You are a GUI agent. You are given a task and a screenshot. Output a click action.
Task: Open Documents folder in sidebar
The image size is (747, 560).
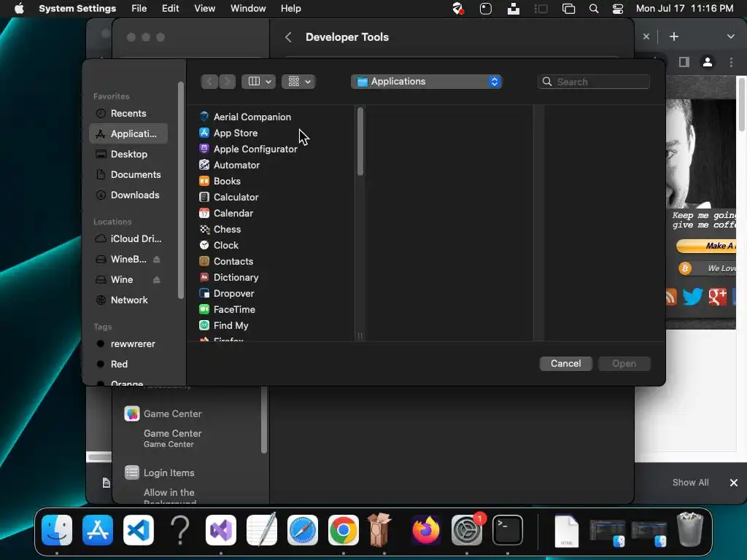tap(128, 175)
